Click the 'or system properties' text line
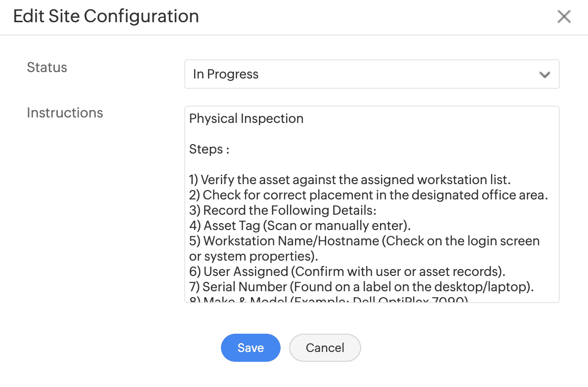588x387 pixels. click(x=253, y=257)
